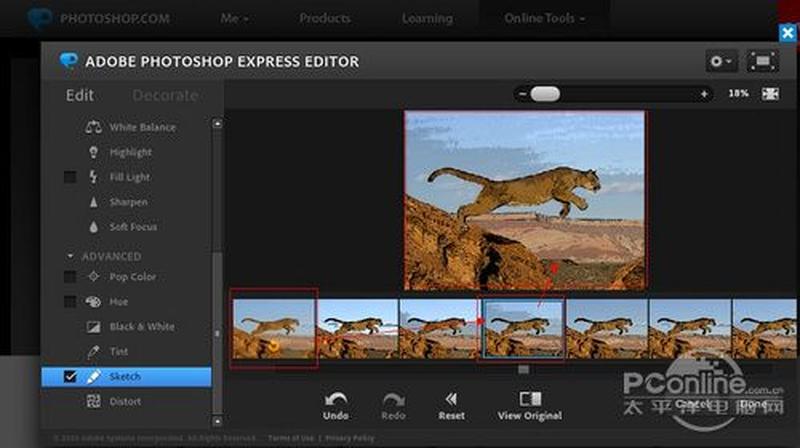Collapse the ADVANCED section
The width and height of the screenshot is (800, 448).
coord(70,256)
